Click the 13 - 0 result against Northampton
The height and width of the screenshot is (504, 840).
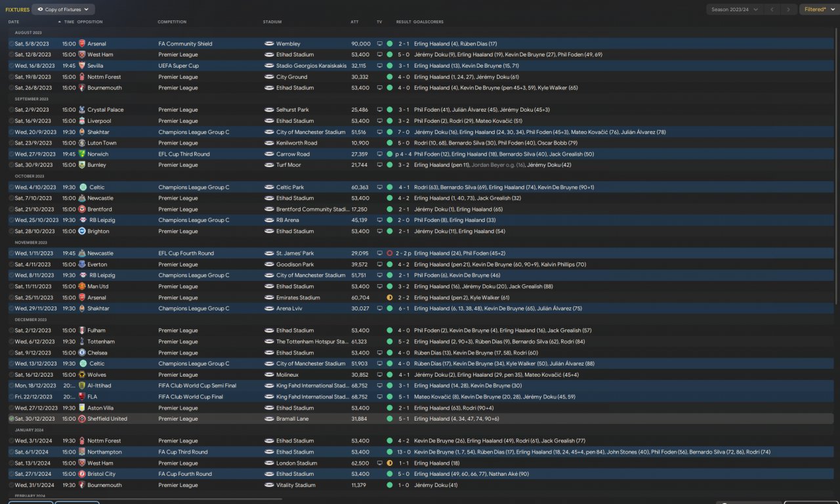point(404,452)
